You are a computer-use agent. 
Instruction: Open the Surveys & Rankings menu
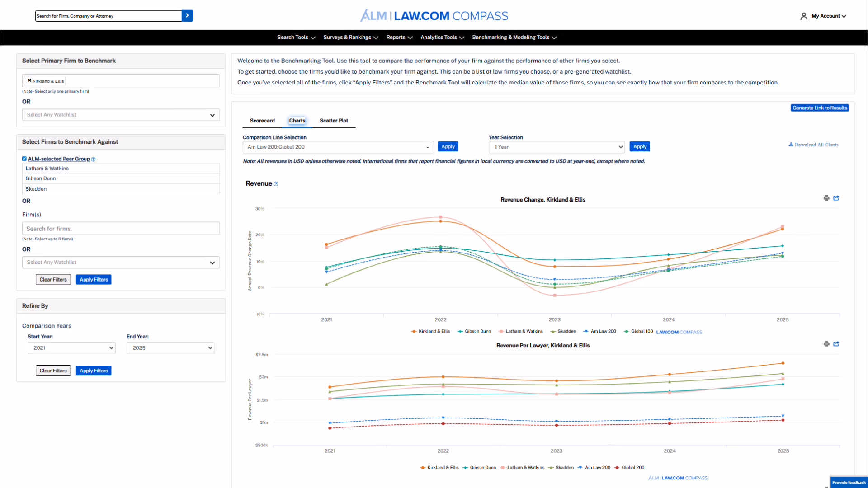click(351, 38)
